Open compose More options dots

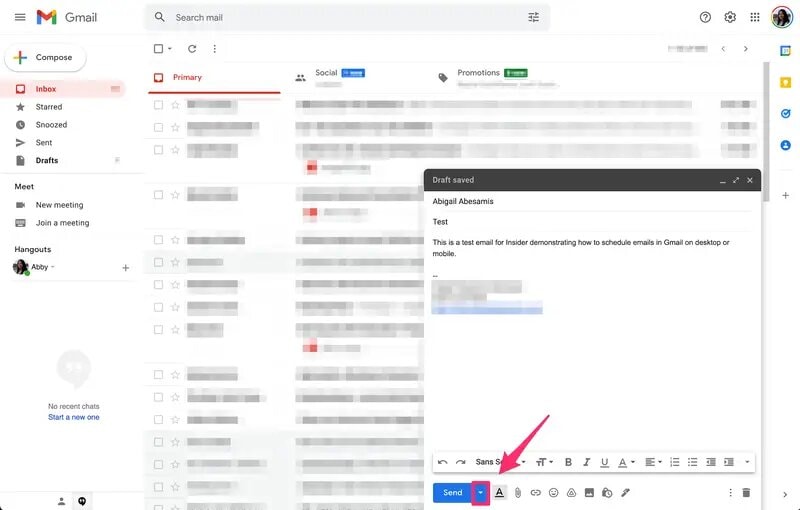click(x=730, y=493)
